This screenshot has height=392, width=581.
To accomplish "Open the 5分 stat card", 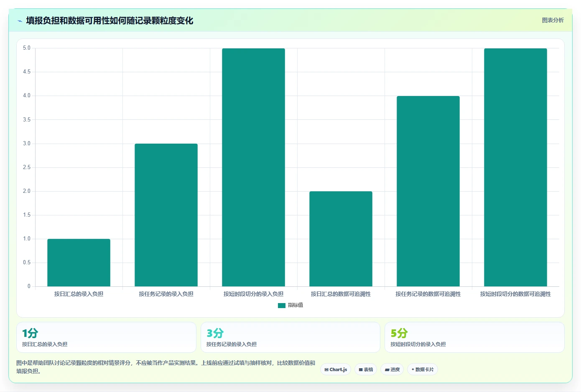I will (474, 337).
